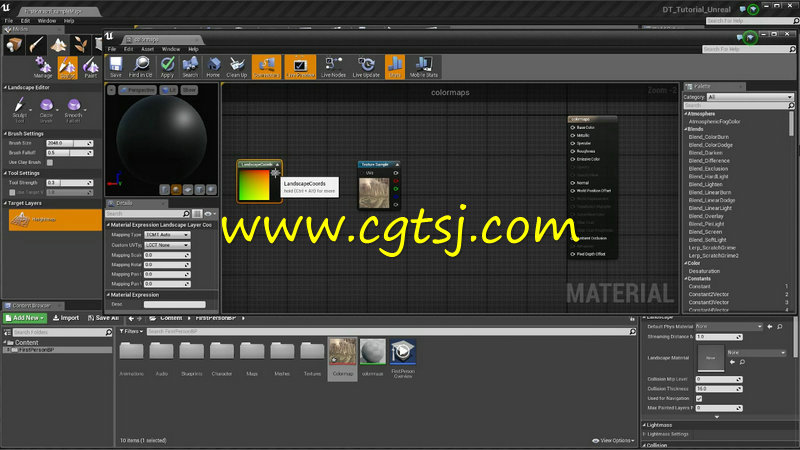Switch to landscape Manage tab
Image resolution: width=800 pixels, height=450 pixels.
click(x=43, y=68)
